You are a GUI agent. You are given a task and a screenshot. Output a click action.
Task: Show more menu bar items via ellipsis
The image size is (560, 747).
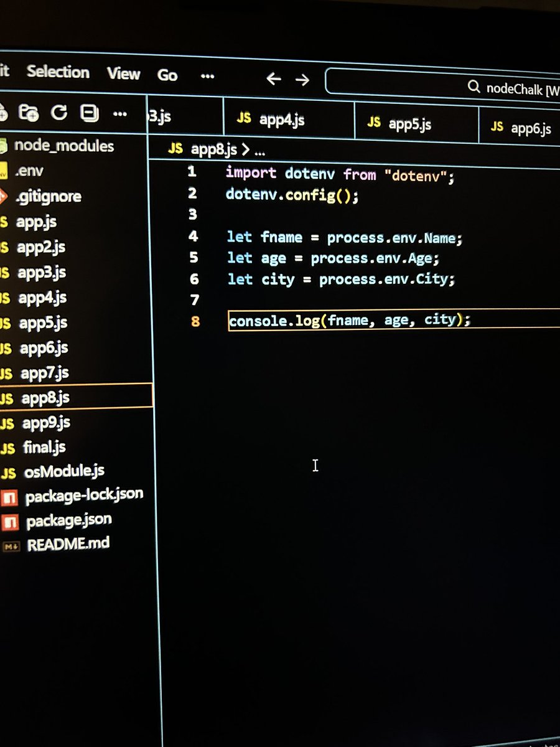(207, 75)
